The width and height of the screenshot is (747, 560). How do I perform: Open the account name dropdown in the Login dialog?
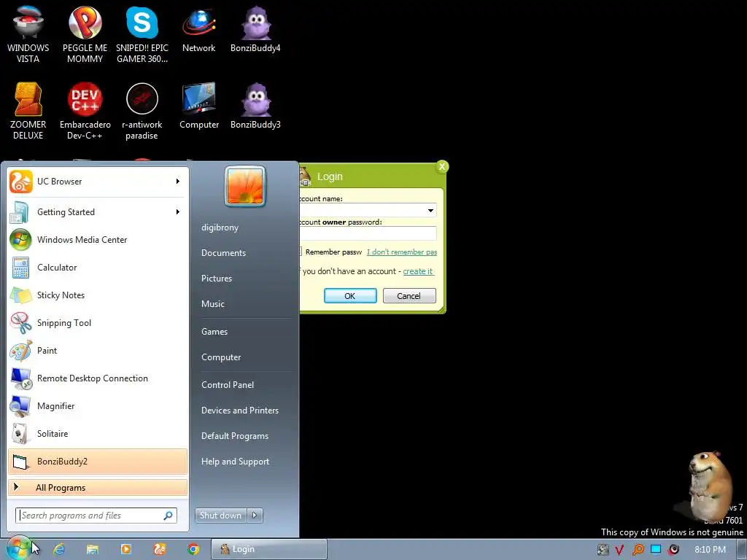[x=430, y=211]
